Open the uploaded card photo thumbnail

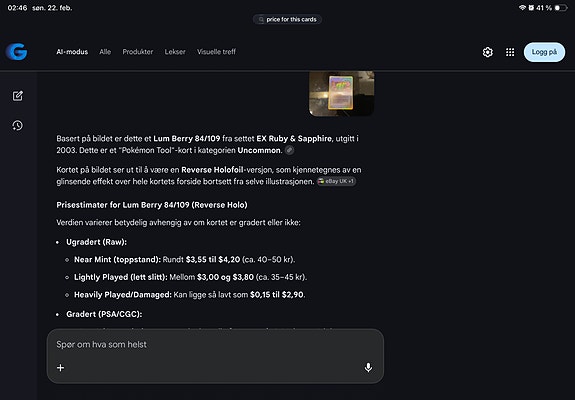[341, 93]
